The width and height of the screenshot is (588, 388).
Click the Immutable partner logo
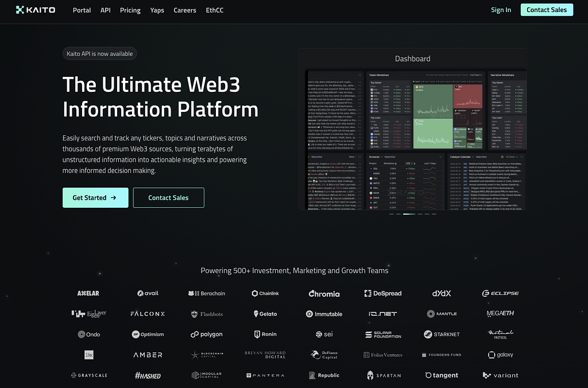point(324,314)
